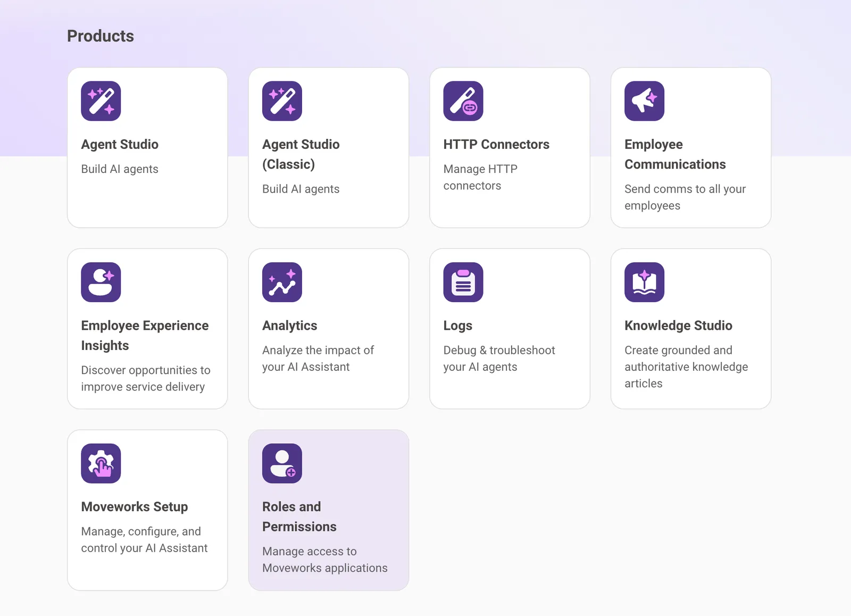Click the Employee Experience Insights person icon
851x616 pixels.
point(101,282)
